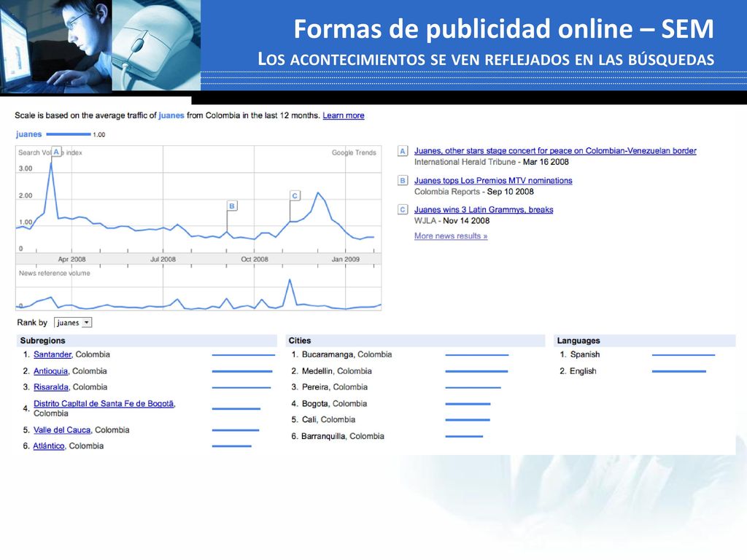
Task: Click the Jul 2008 axis label
Action: point(163,259)
